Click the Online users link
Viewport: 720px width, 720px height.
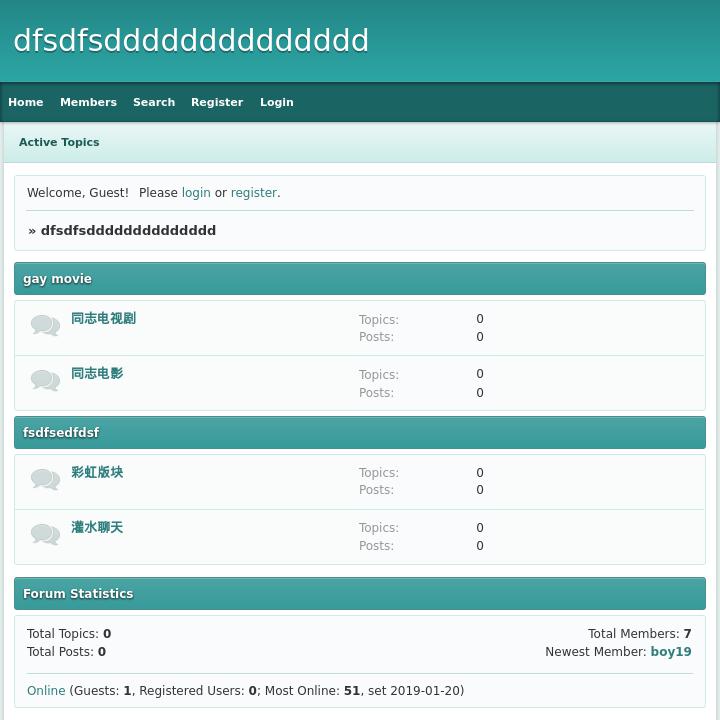tap(46, 691)
